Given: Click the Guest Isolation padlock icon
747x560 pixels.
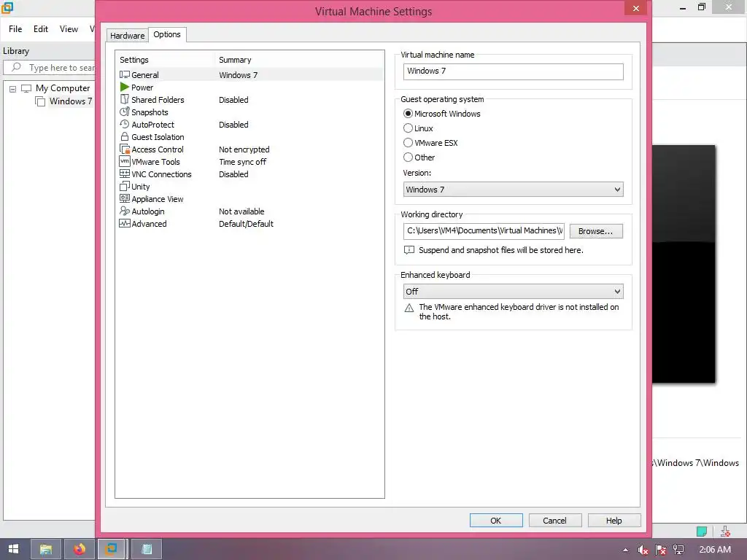Looking at the screenshot, I should (124, 136).
